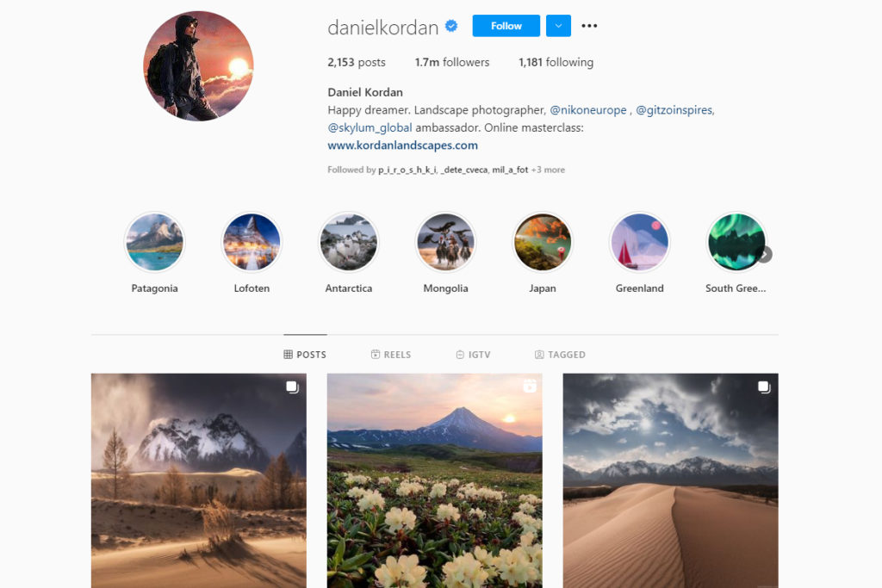Image resolution: width=882 pixels, height=588 pixels.
Task: Expand suggested accounts dropdown beside Follow
Action: 558,26
